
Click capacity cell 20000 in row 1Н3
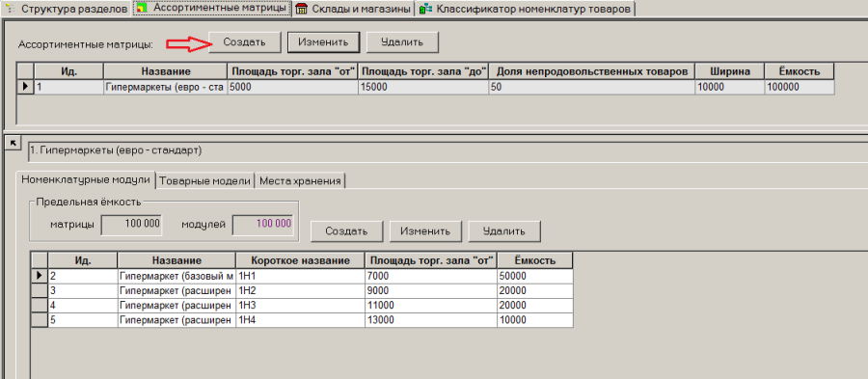[x=534, y=305]
